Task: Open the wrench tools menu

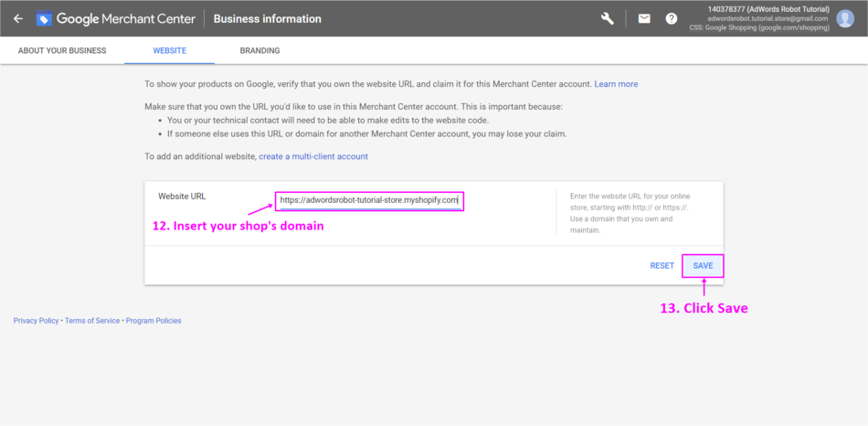Action: point(608,18)
